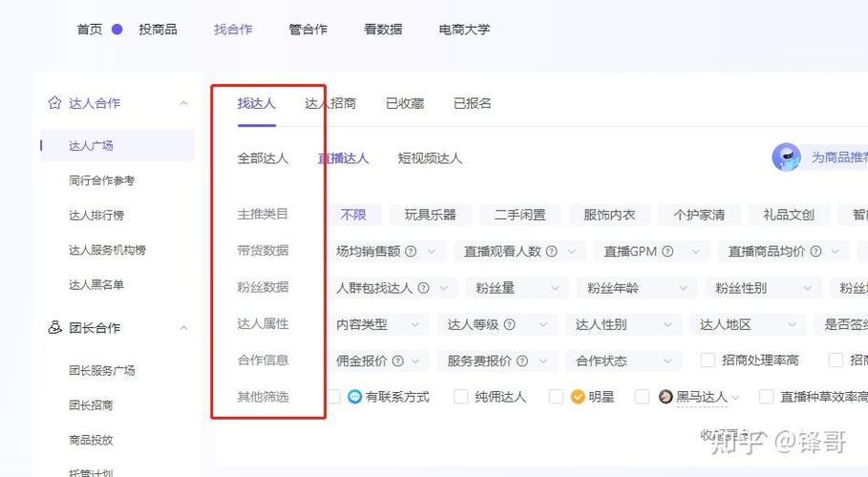Click the chat bubble icon for 有联系方式
Image resolution: width=868 pixels, height=477 pixels.
coord(354,396)
